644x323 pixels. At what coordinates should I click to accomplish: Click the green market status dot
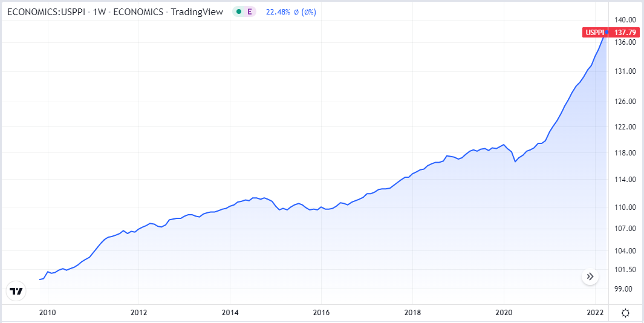pyautogui.click(x=239, y=11)
